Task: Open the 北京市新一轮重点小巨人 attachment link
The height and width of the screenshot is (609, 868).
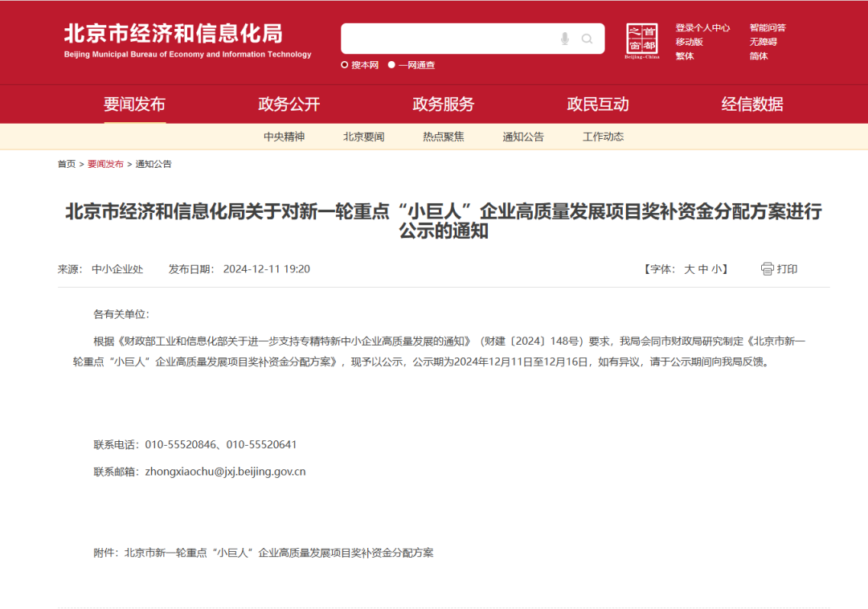Action: coord(281,553)
